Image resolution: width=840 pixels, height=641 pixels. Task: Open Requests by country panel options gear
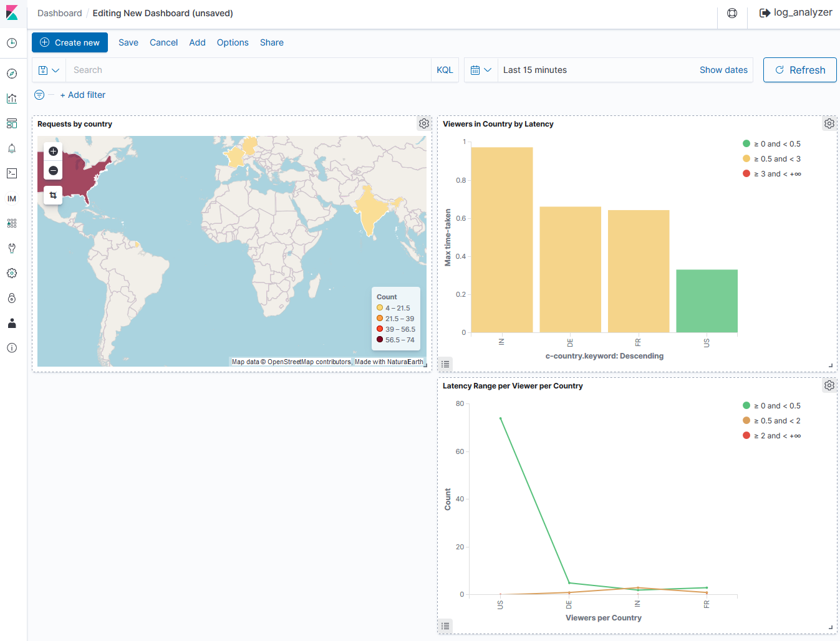(x=424, y=123)
